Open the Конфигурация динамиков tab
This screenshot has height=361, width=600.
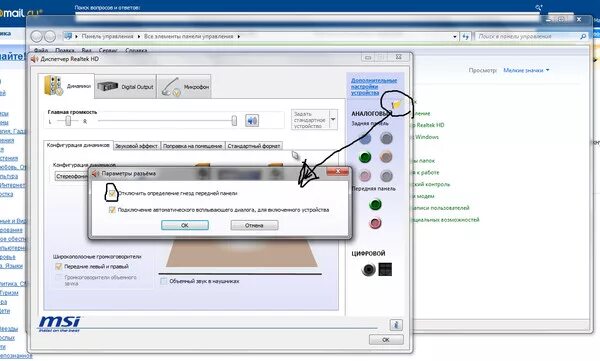pos(78,145)
